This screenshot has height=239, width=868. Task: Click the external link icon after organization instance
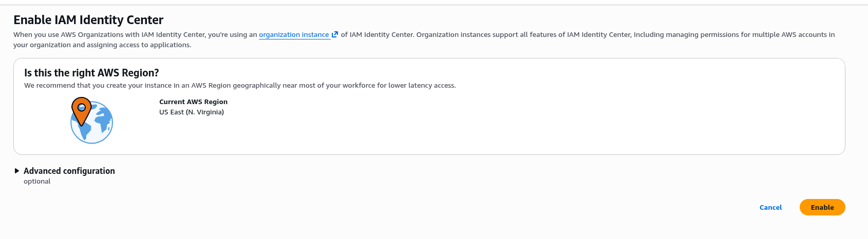pos(335,35)
